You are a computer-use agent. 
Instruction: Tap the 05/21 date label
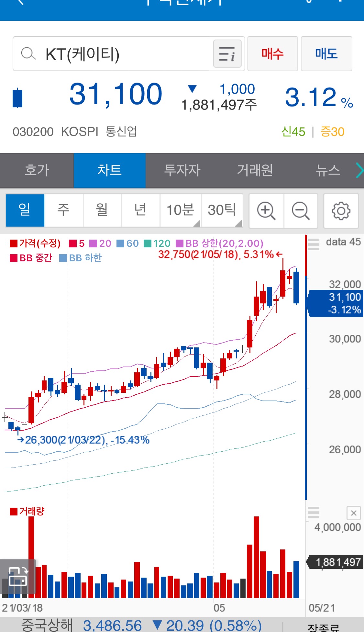click(322, 608)
